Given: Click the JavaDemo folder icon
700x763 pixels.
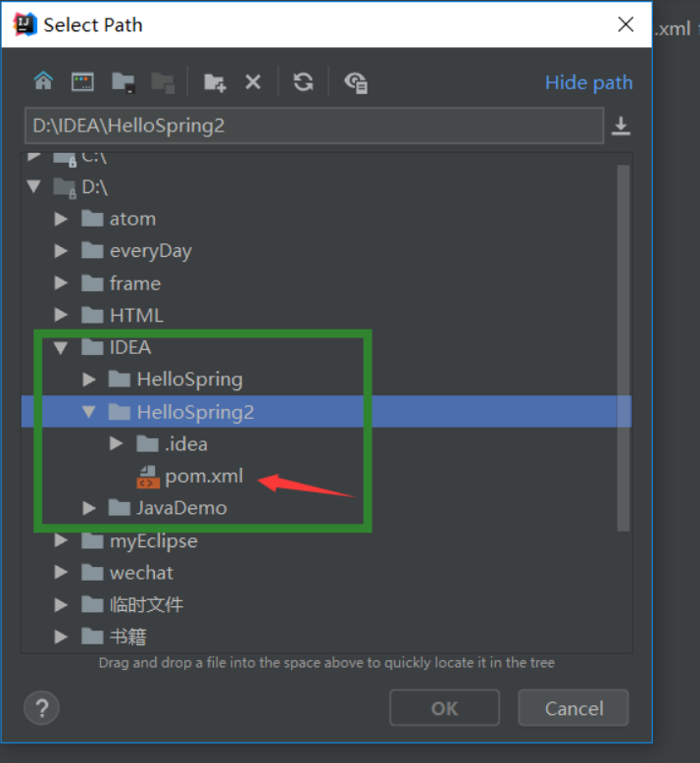Looking at the screenshot, I should pos(120,508).
